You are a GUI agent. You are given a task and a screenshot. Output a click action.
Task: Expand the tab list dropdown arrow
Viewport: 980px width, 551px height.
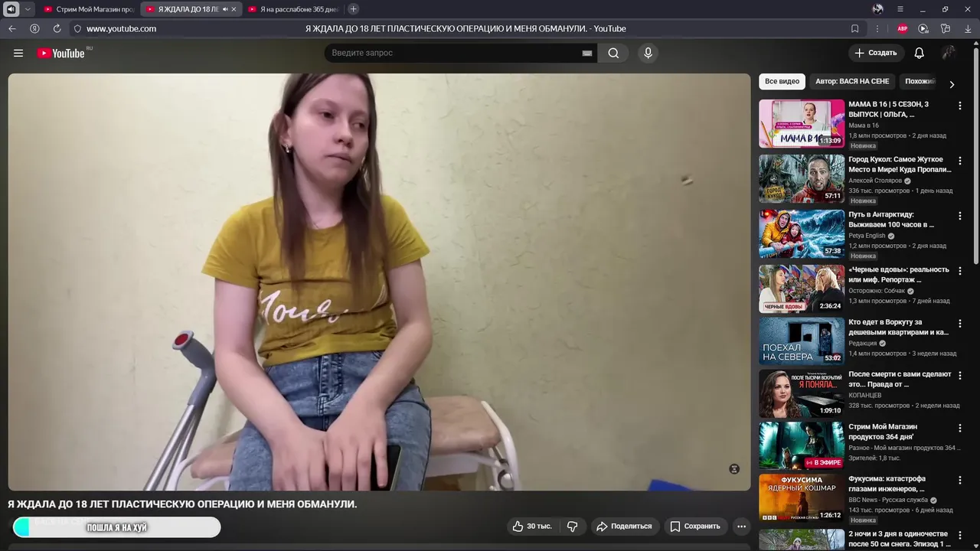click(x=28, y=9)
